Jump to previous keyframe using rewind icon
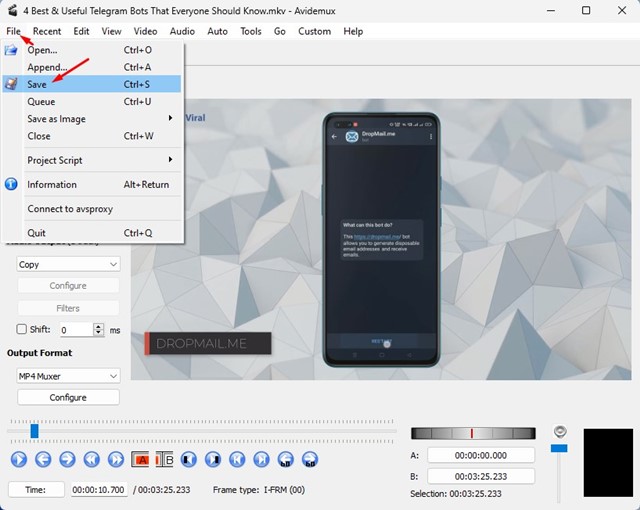Screen dimensions: 640x510 point(92,460)
